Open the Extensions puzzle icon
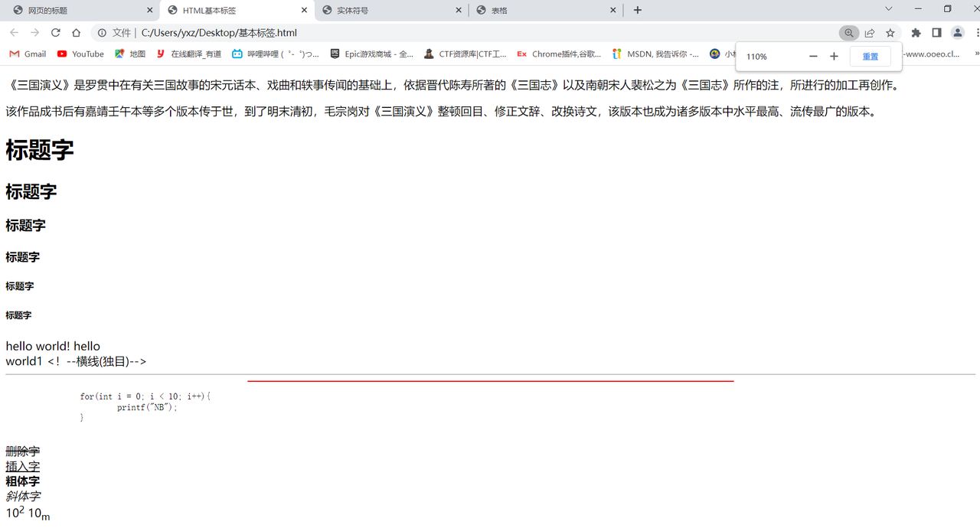 916,33
